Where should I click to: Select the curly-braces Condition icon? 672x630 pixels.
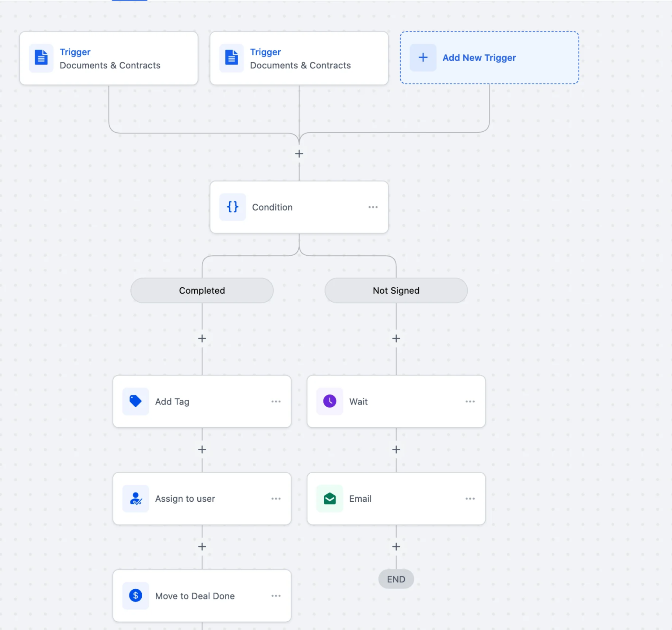tap(232, 207)
